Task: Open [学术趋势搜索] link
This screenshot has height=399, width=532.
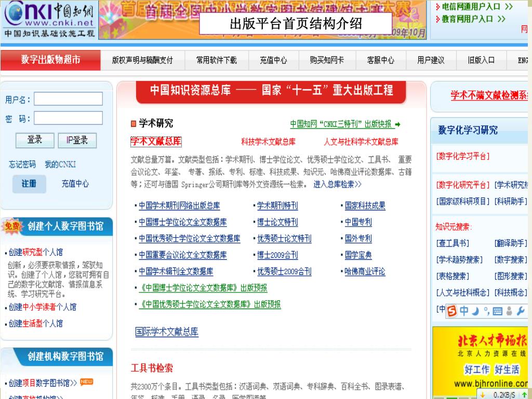Action: click(459, 260)
